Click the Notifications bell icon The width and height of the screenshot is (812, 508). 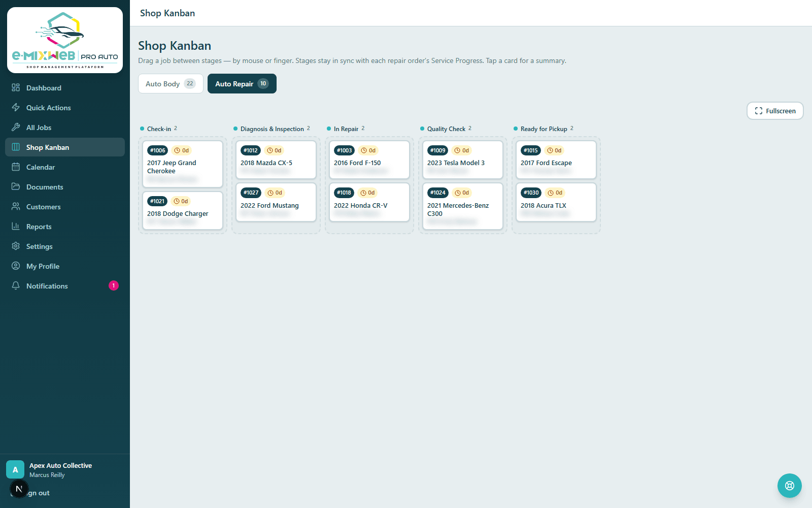16,286
